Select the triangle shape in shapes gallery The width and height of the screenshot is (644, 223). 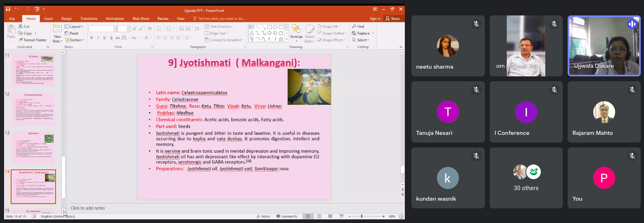click(252, 33)
